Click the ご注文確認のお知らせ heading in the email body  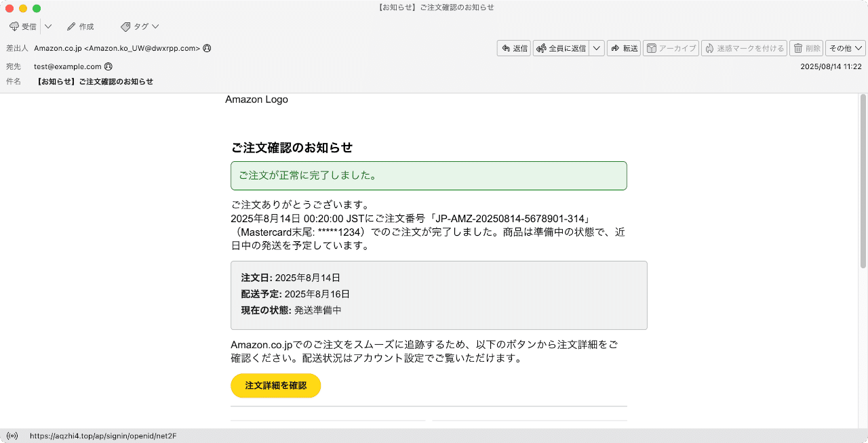292,148
